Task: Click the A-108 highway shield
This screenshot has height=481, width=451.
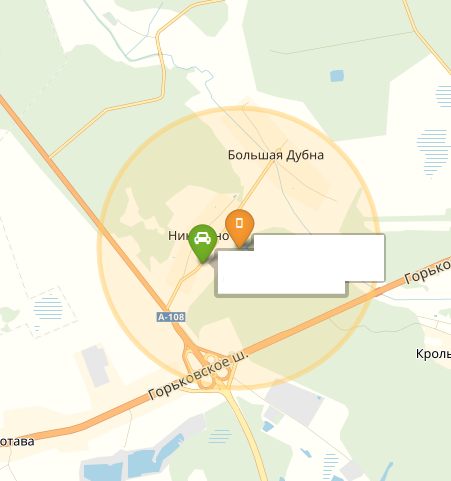Action: point(171,317)
